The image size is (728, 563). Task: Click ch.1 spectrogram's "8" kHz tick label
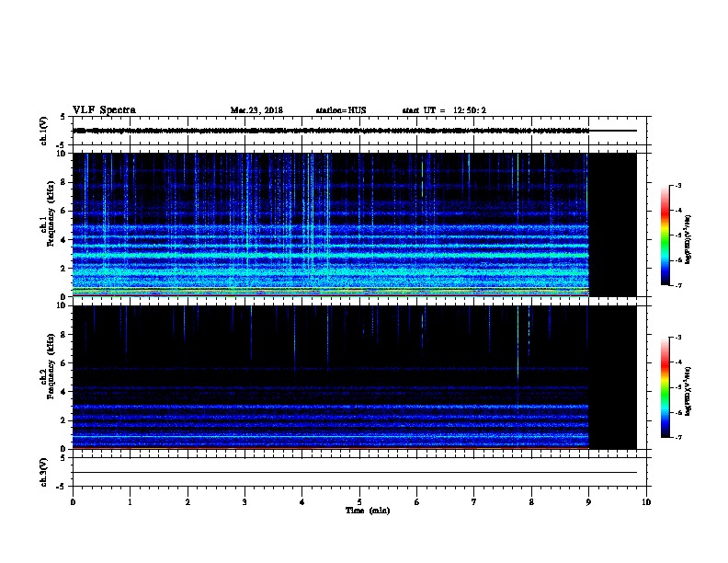[x=63, y=182]
